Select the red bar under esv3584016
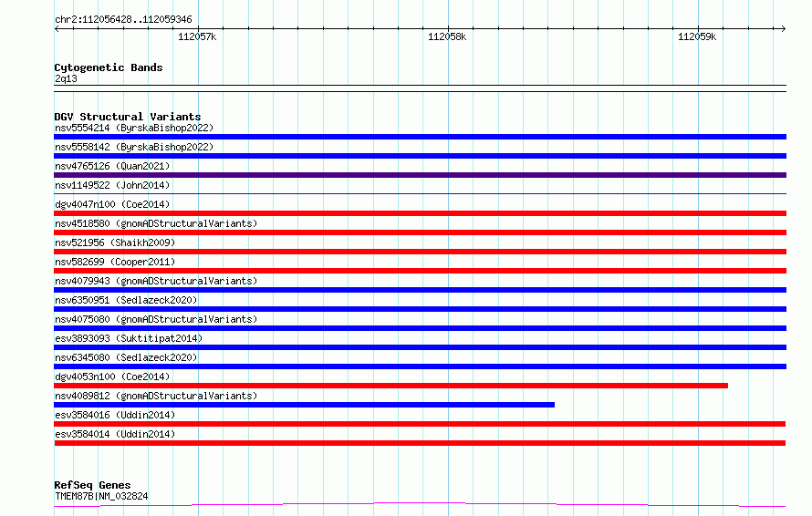Screen dimensions: 812x516 coord(420,424)
